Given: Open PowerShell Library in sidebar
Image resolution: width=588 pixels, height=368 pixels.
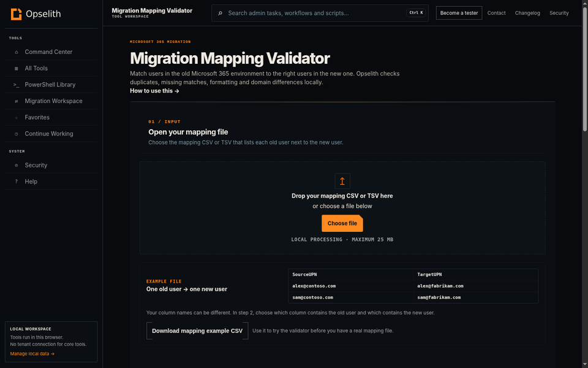Looking at the screenshot, I should click(51, 85).
